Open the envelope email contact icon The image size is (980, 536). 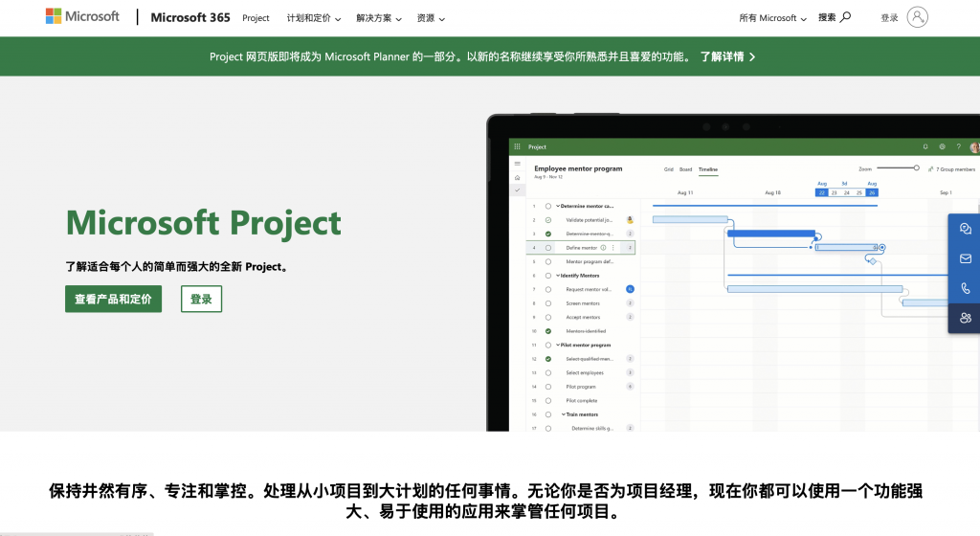966,258
